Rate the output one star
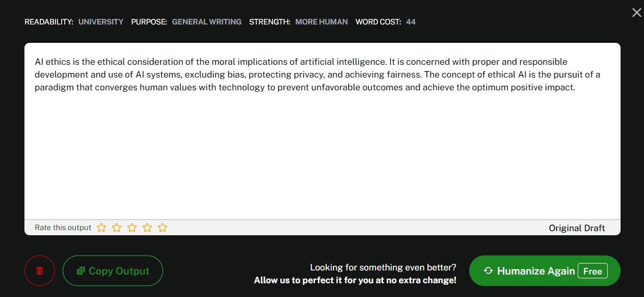Image resolution: width=644 pixels, height=297 pixels. pos(101,228)
